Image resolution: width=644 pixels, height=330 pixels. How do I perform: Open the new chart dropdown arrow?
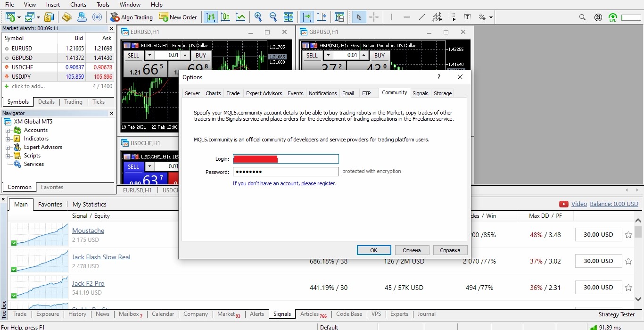click(x=19, y=17)
